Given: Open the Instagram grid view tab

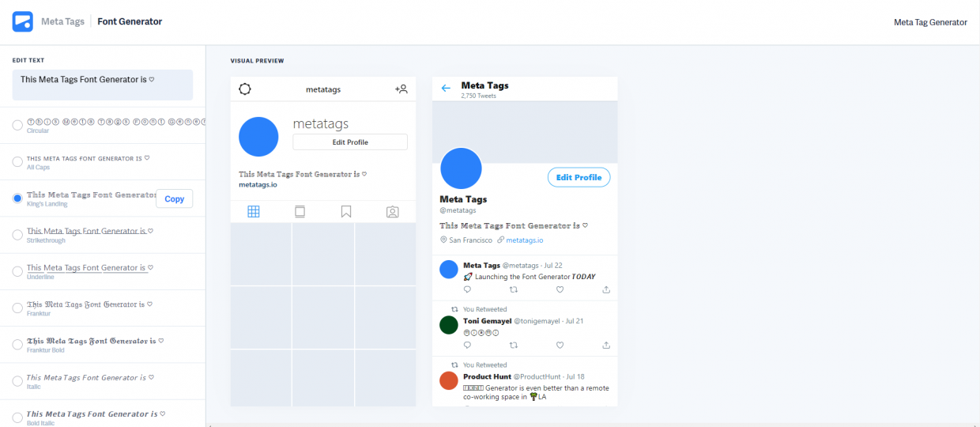Looking at the screenshot, I should tap(254, 211).
